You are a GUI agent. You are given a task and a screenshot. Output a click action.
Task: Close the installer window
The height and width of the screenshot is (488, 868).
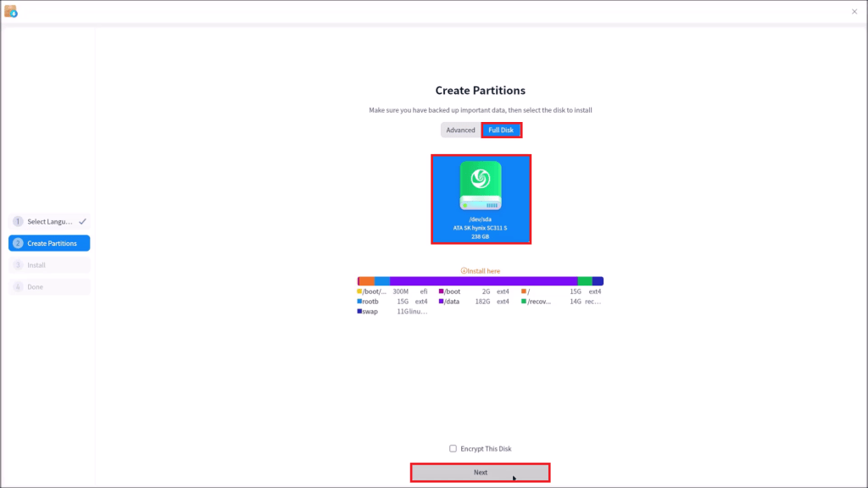pyautogui.click(x=854, y=12)
